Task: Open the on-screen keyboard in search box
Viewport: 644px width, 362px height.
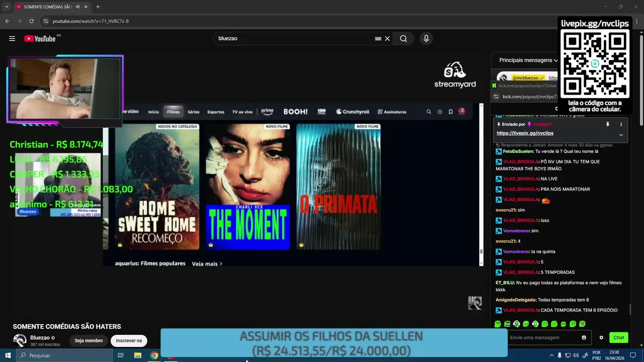Action: (378, 39)
